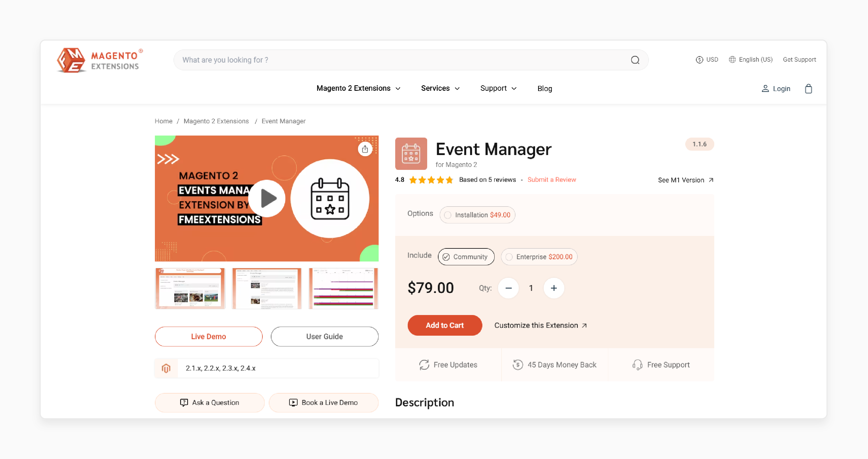The height and width of the screenshot is (459, 868).
Task: Decrease quantity with minus button
Action: pos(509,288)
